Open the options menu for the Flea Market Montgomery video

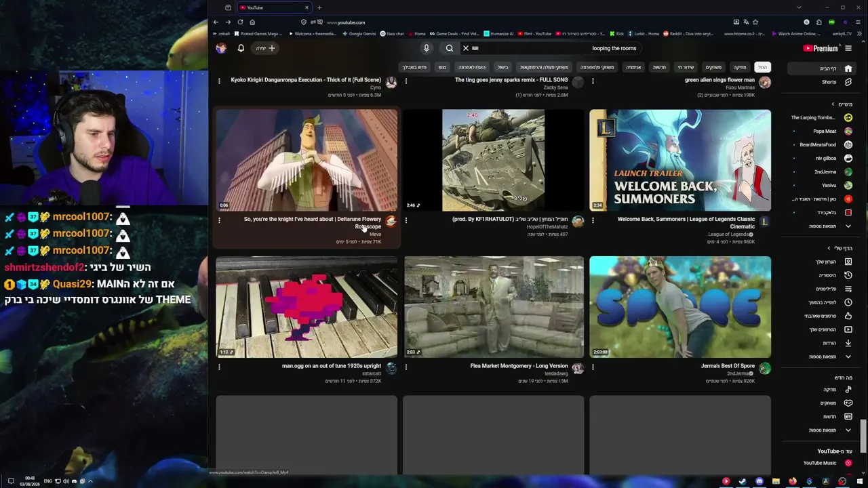[x=406, y=367]
